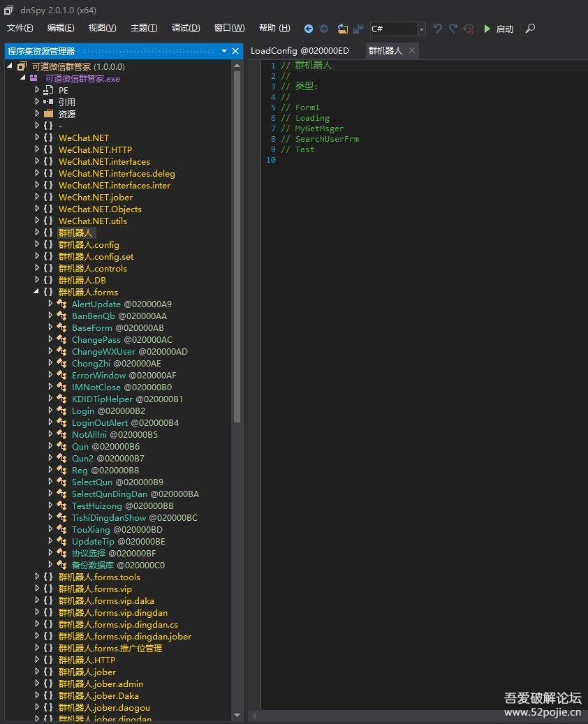Click the assembly tree vertical scrollbar thumb
Viewport: 588px width, 724px height.
click(x=237, y=246)
